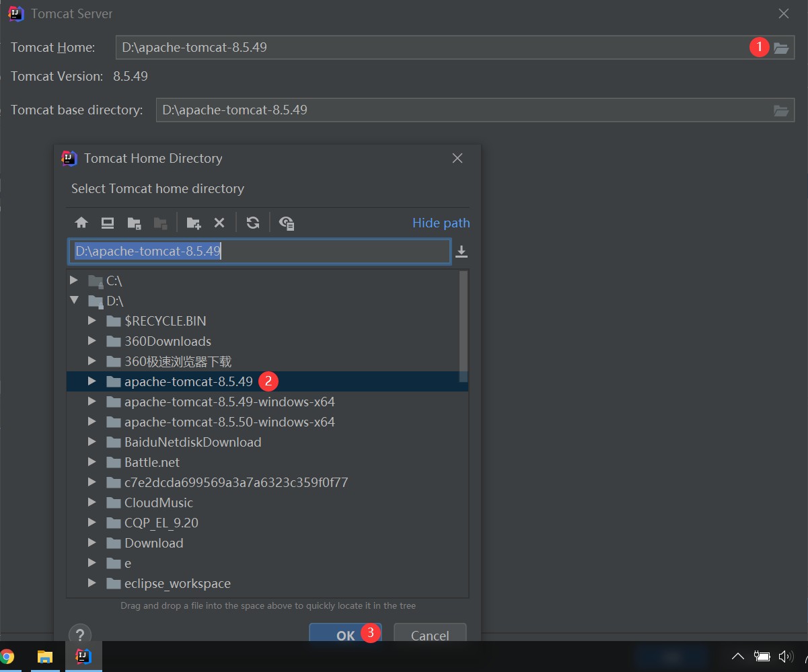Open Chrome from the taskbar
The width and height of the screenshot is (808, 672).
click(x=7, y=657)
